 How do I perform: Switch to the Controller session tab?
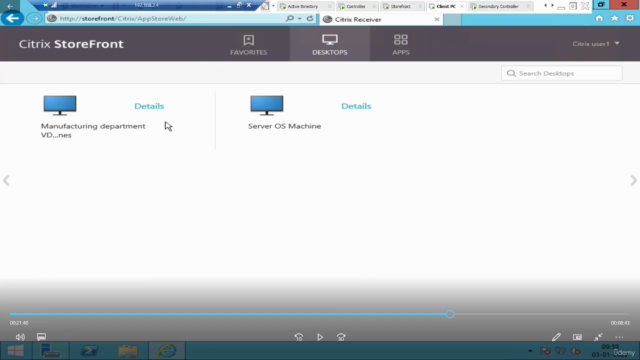pyautogui.click(x=355, y=6)
